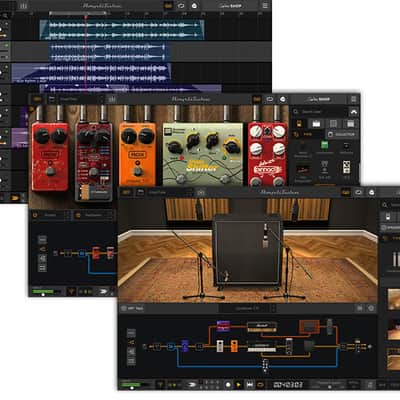Screen dimensions: 400x400
Task: Open the Collection filter dropdown in gear browser
Action: (x=342, y=134)
